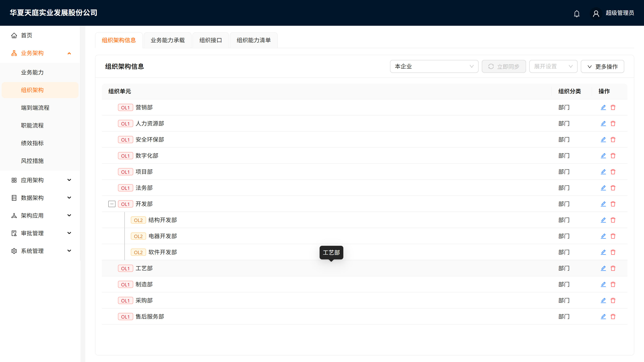Delete the 营销部 row
Viewport: 644px width, 362px height.
click(613, 107)
